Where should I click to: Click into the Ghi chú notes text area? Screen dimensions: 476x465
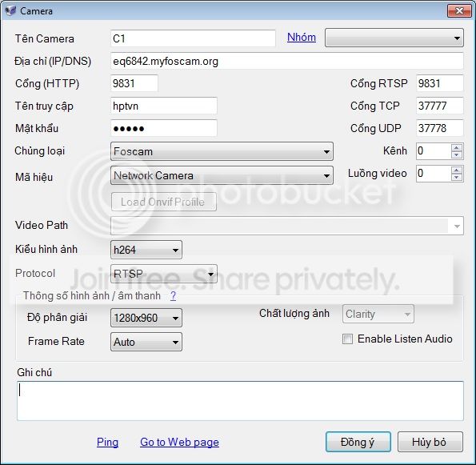pyautogui.click(x=240, y=401)
